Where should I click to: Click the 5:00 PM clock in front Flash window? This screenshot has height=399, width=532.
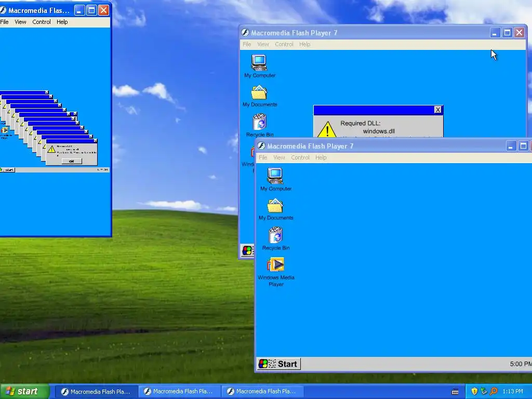coord(521,364)
